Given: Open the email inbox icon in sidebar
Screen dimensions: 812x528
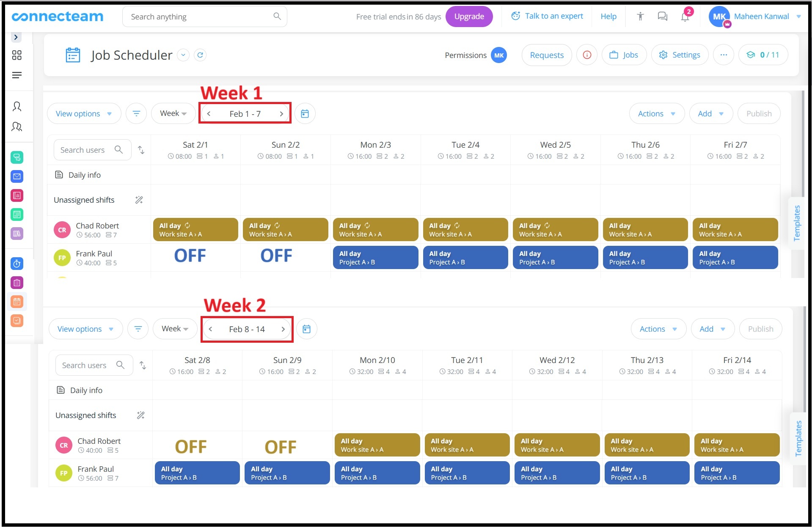Looking at the screenshot, I should (17, 176).
